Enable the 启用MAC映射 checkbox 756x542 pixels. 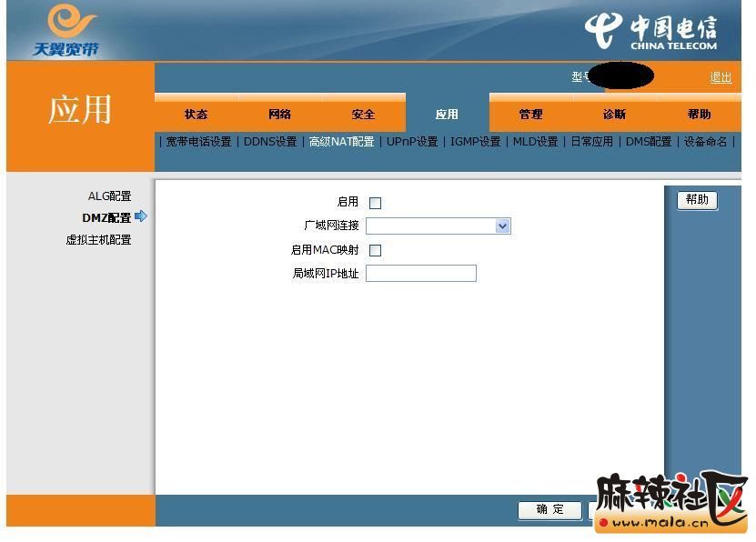(x=375, y=250)
